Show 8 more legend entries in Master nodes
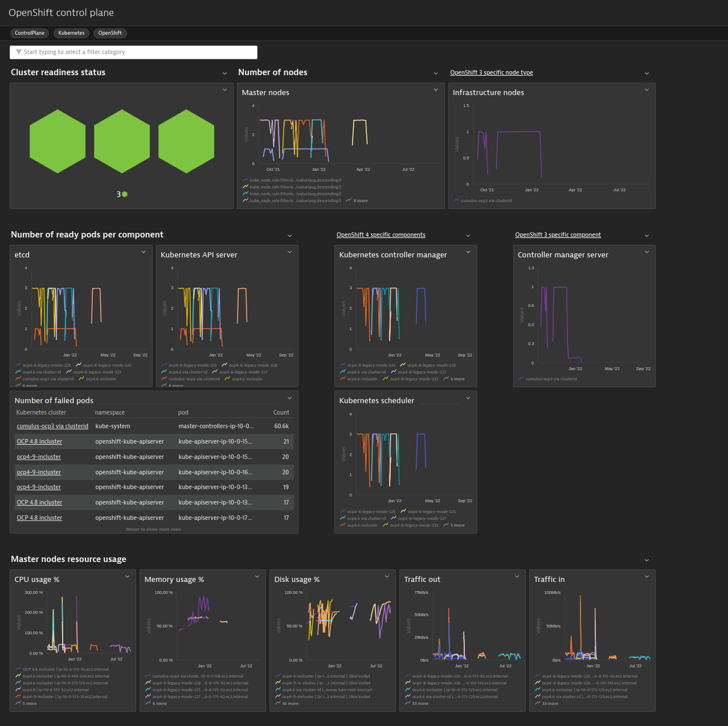Image resolution: width=728 pixels, height=726 pixels. pos(357,200)
